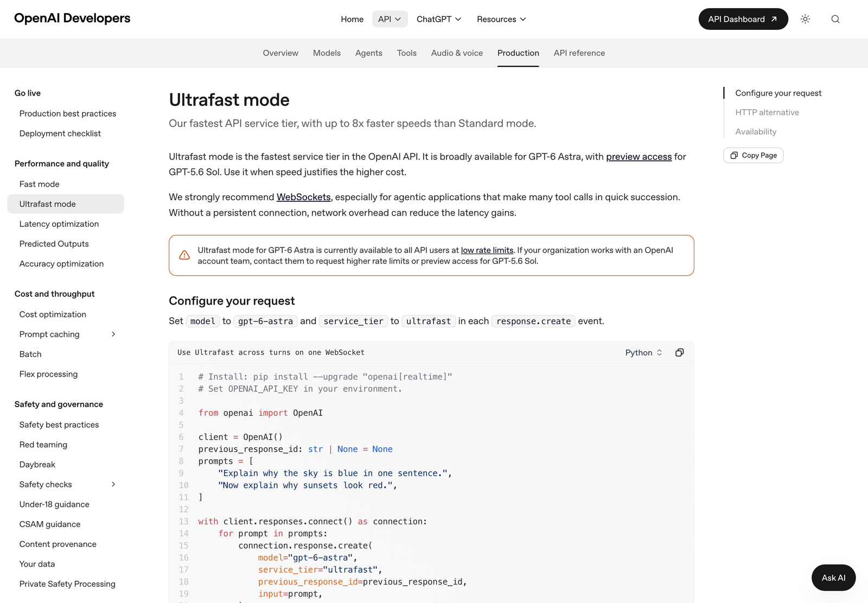Open the API dropdown in the top nav
The image size is (868, 603).
point(390,19)
